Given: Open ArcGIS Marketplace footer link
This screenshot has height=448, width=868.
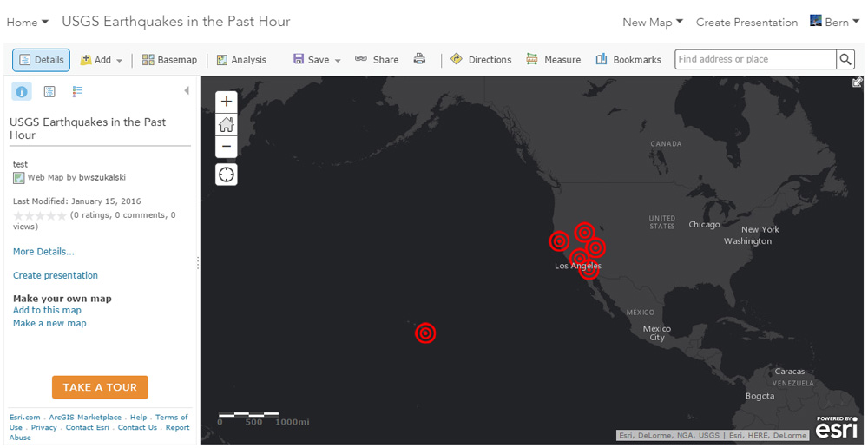Looking at the screenshot, I should click(x=85, y=417).
